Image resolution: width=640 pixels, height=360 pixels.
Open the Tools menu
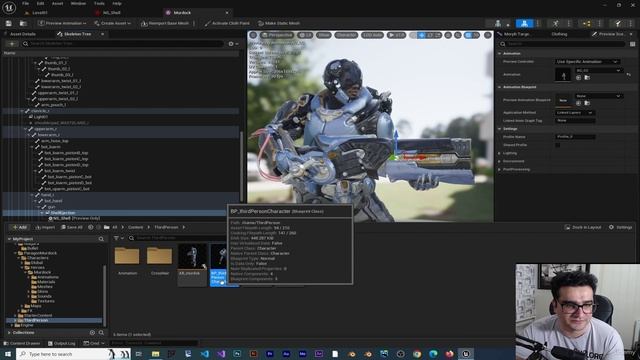pyautogui.click(x=99, y=3)
